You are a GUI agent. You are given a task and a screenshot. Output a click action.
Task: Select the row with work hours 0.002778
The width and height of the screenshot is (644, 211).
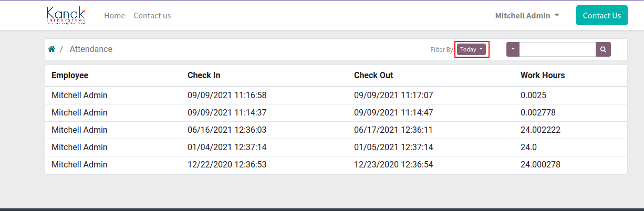pyautogui.click(x=336, y=112)
